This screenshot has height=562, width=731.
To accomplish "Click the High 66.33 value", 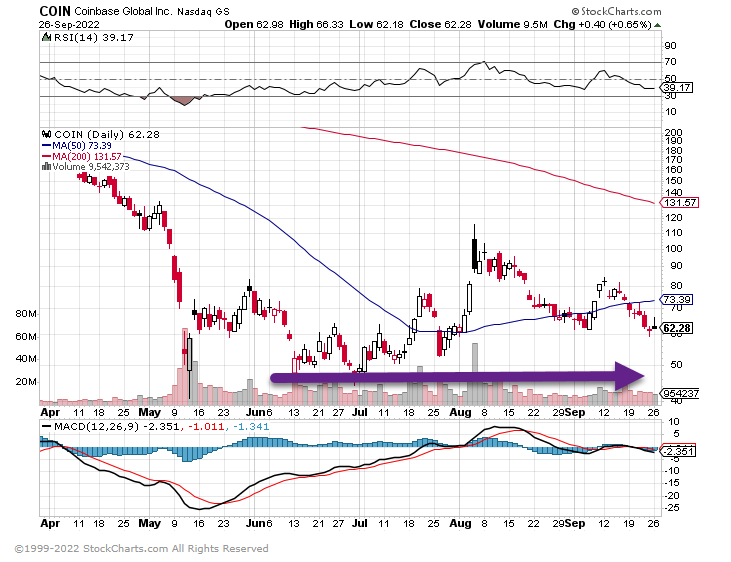I will click(x=316, y=24).
